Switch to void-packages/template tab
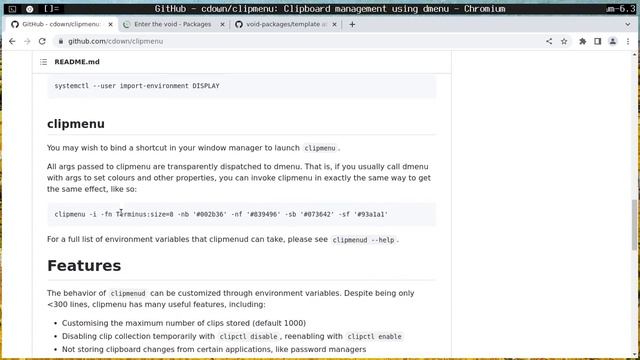This screenshot has height=360, width=640. (x=286, y=24)
